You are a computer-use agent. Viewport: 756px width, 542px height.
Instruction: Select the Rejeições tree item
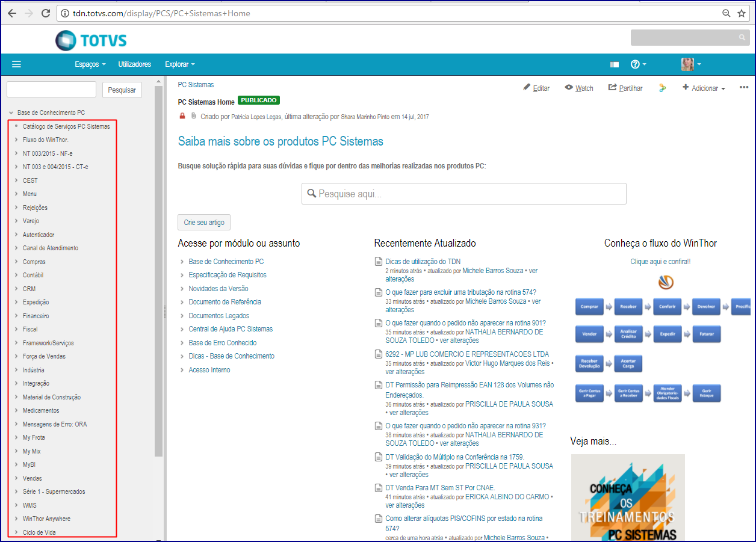pyautogui.click(x=35, y=208)
